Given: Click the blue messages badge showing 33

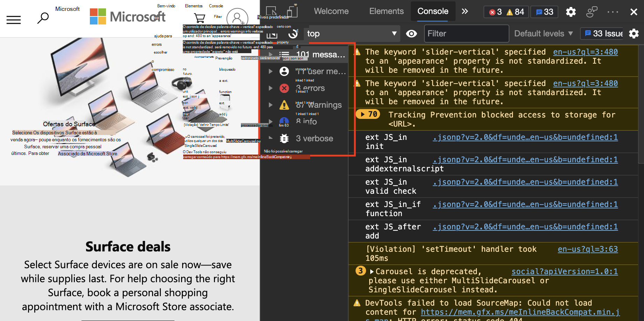Looking at the screenshot, I should tap(544, 12).
